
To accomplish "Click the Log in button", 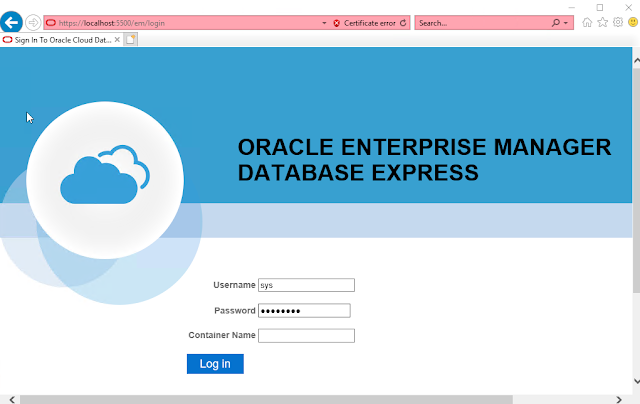I will [x=215, y=364].
